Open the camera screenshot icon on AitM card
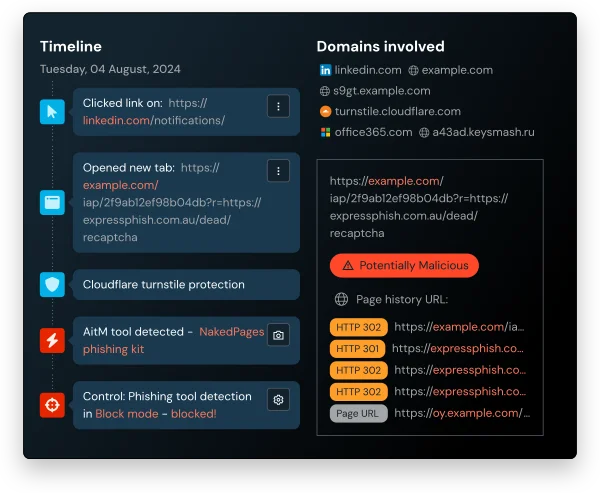 [278, 335]
